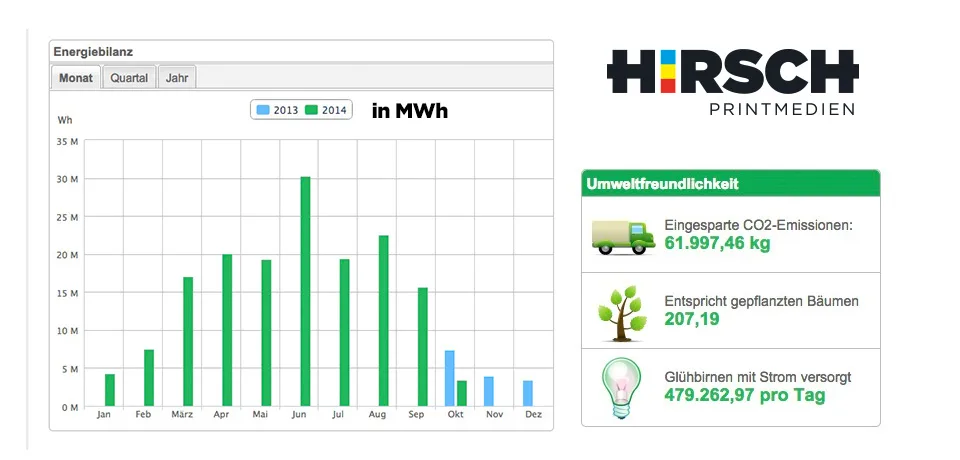Click the Energiebilanz panel title
The image size is (960, 460).
tap(93, 52)
